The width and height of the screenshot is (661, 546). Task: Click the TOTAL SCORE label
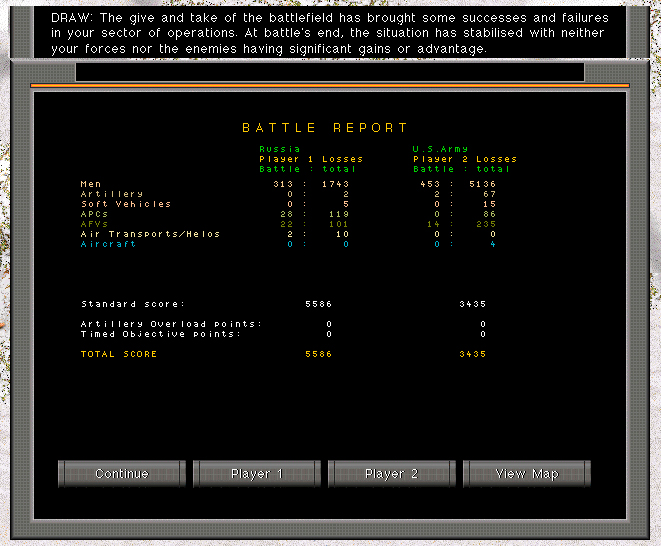tap(119, 354)
